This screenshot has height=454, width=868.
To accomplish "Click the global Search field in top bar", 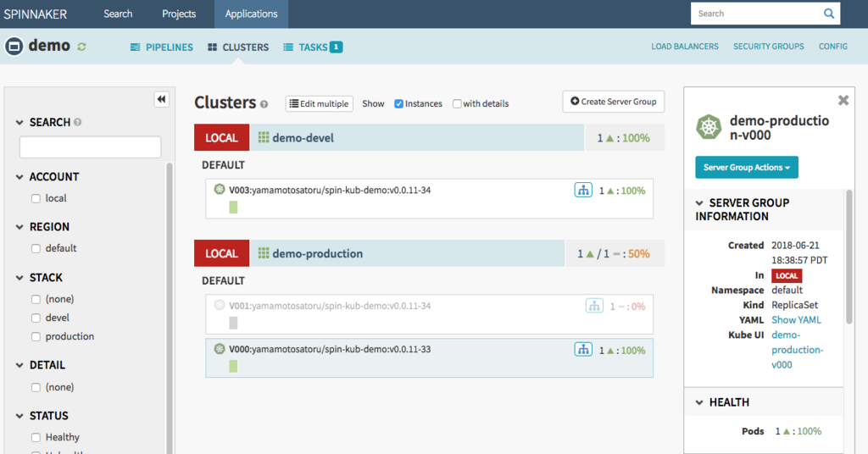I will click(755, 14).
